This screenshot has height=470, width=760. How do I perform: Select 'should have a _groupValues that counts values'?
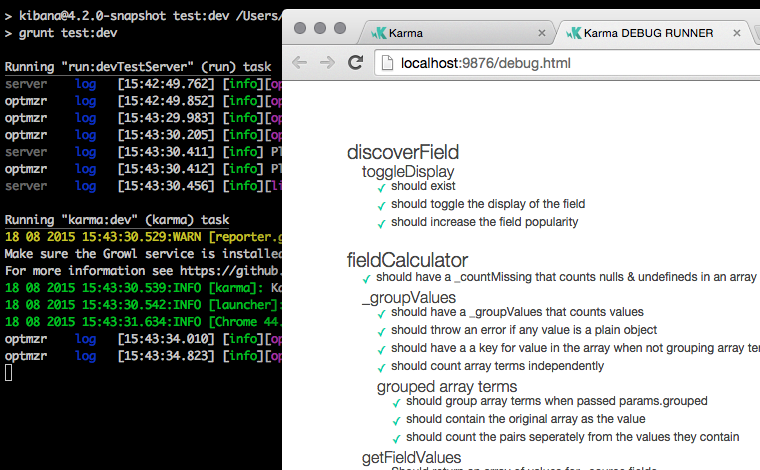(x=517, y=312)
